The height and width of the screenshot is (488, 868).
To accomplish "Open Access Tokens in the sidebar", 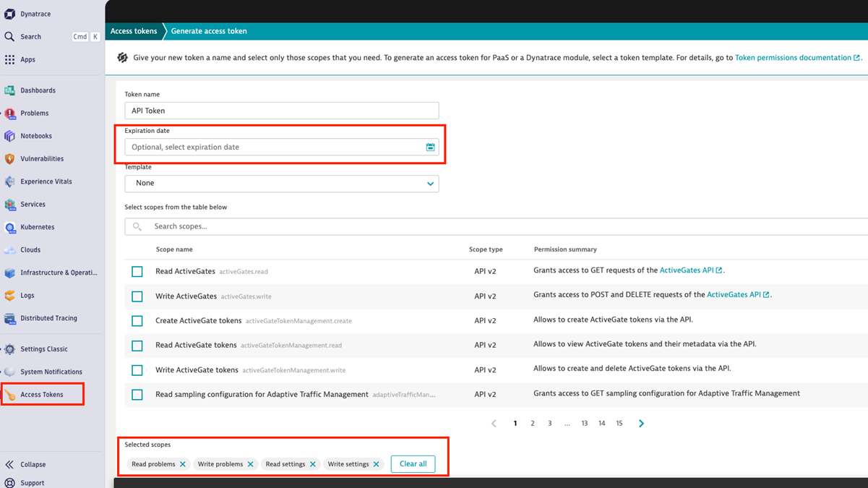I will coord(41,395).
